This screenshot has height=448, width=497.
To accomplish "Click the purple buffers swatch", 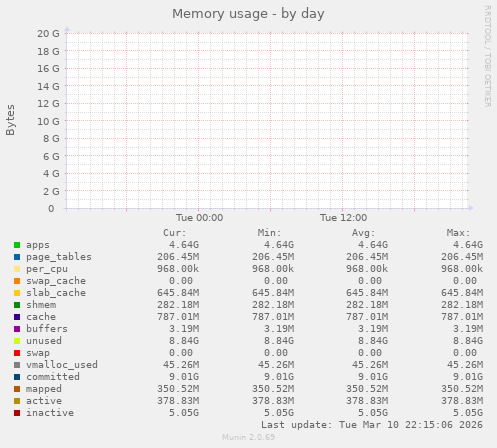I will click(17, 329).
